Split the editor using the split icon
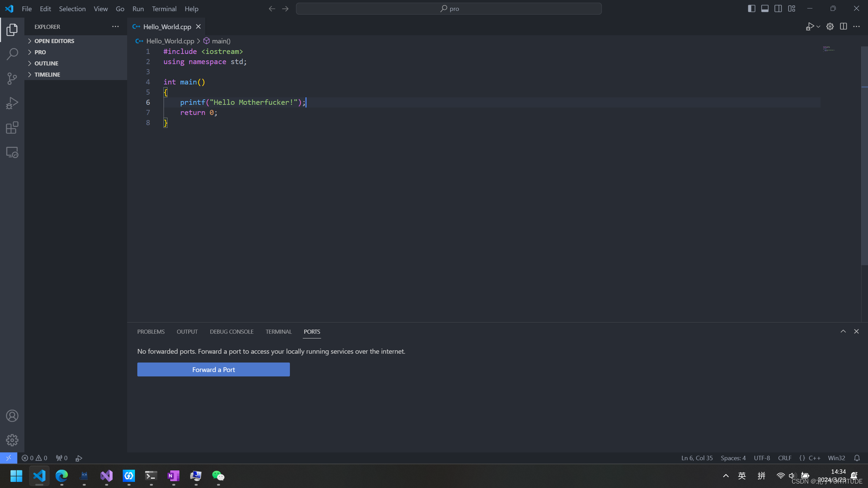The height and width of the screenshot is (488, 868). (x=843, y=26)
